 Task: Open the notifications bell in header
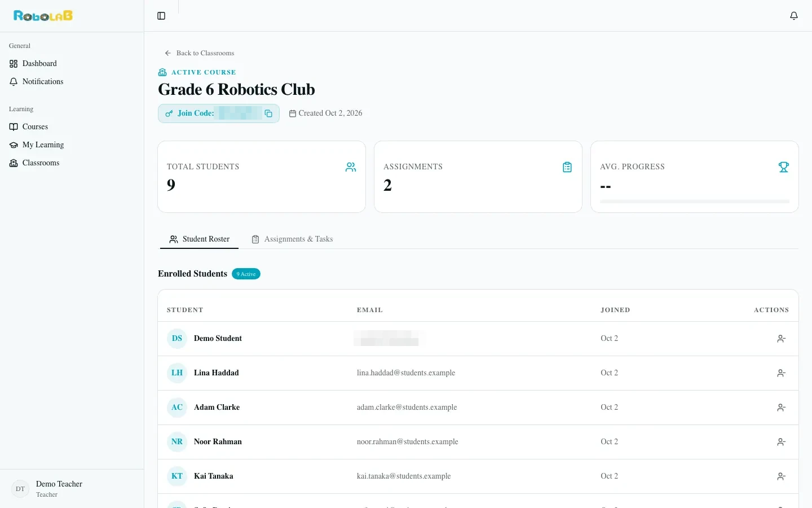(794, 16)
